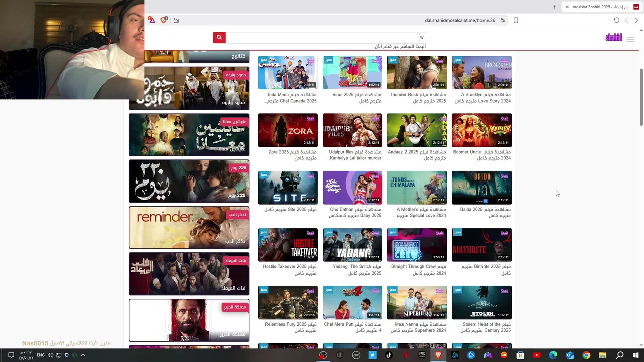The height and width of the screenshot is (362, 644).
Task: Click the share arrow icon in toolbar
Action: point(176,20)
